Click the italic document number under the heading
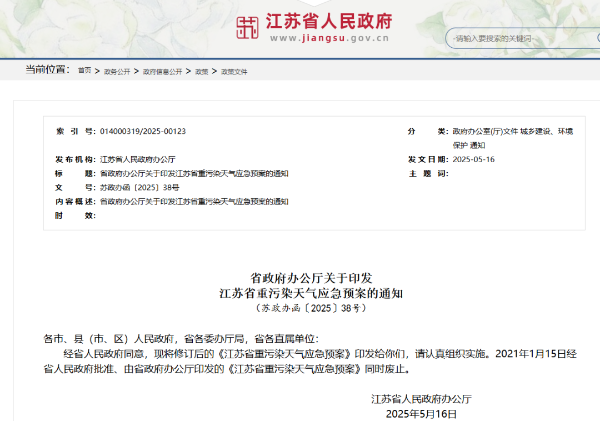The image size is (600, 421). 311,308
